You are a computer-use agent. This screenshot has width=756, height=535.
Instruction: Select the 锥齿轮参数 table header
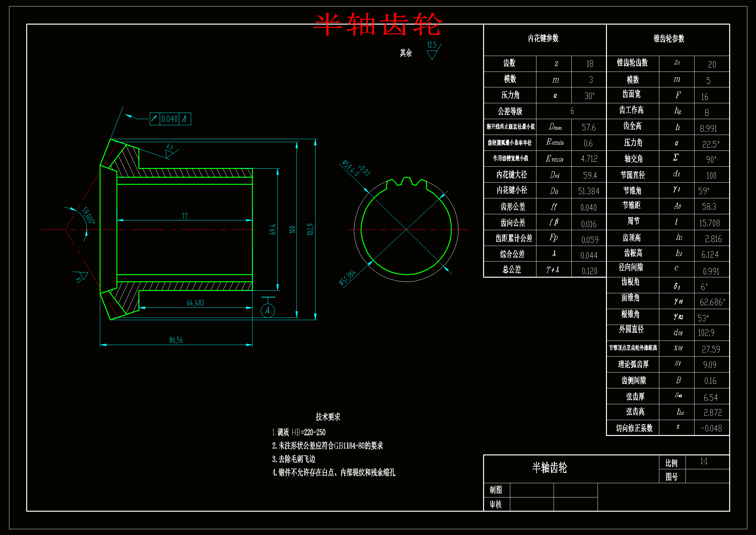669,39
